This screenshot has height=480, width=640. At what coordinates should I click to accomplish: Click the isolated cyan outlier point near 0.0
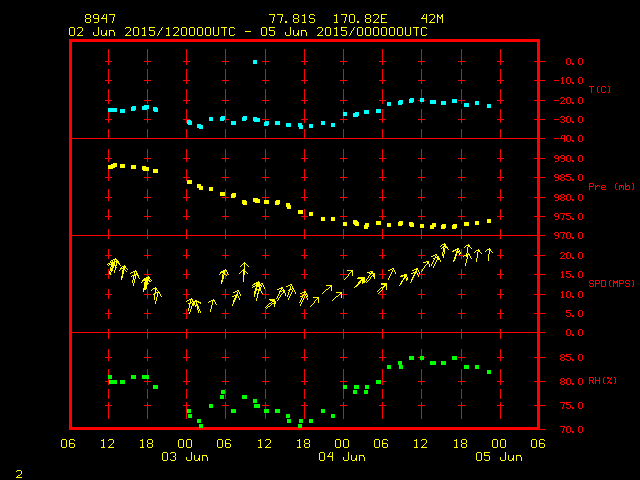coord(255,62)
